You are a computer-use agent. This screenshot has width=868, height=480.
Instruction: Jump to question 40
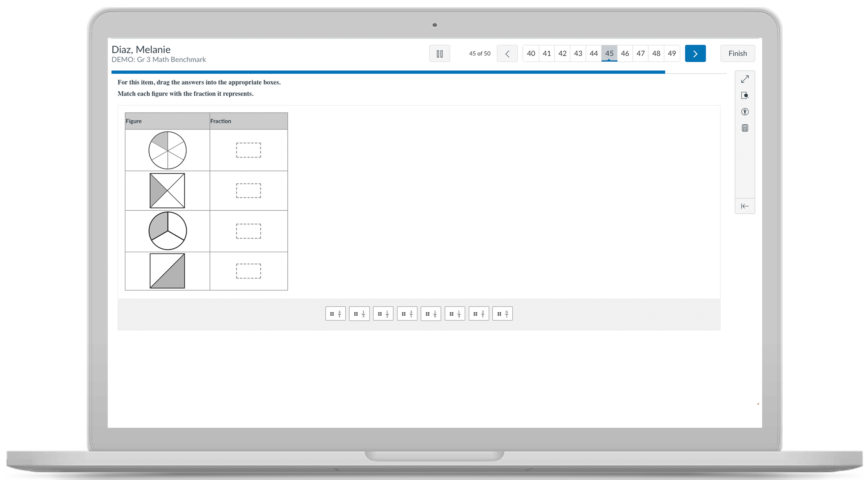[x=531, y=53]
